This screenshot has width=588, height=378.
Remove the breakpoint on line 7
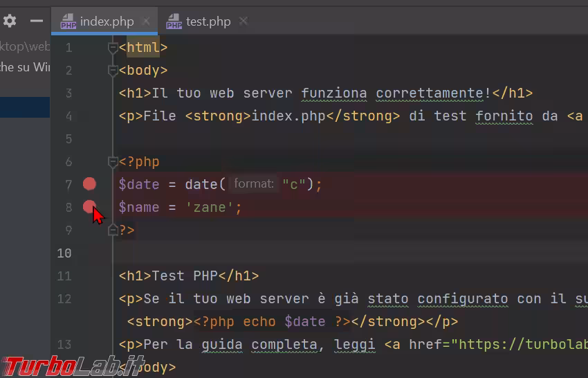[89, 184]
